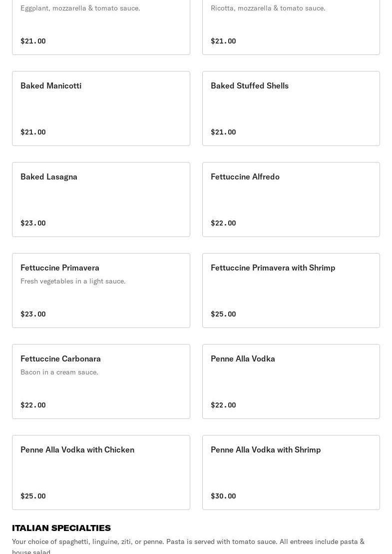
Task: Click the Italian Specialties pasta choice description
Action: click(x=188, y=542)
